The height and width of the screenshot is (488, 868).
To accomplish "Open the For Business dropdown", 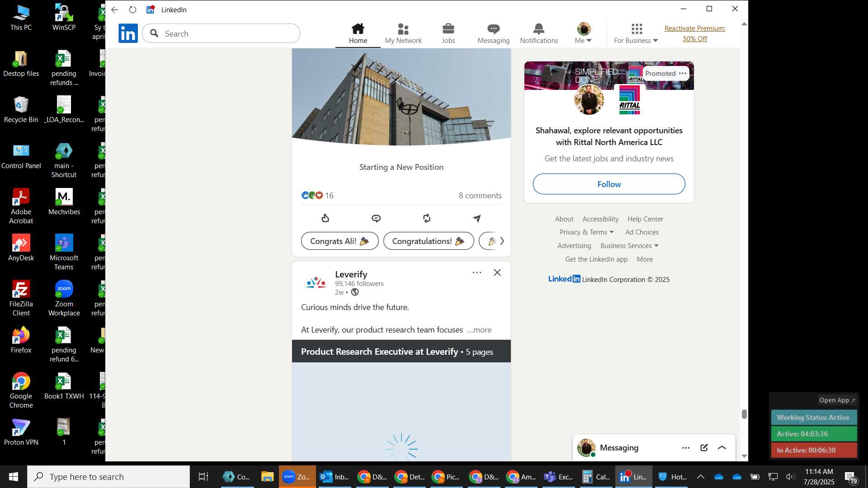I will tap(636, 33).
